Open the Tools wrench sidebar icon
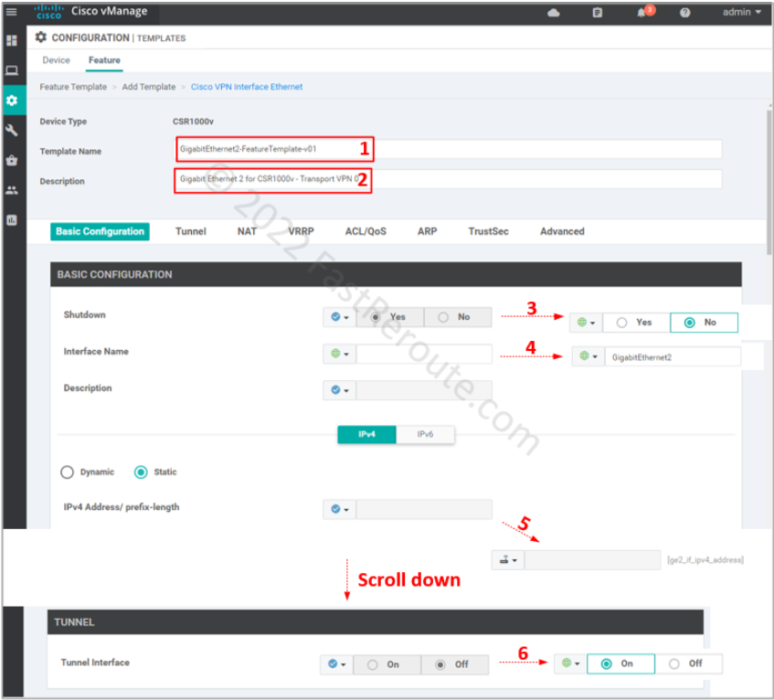Screen dimensions: 774x700 click(13, 131)
